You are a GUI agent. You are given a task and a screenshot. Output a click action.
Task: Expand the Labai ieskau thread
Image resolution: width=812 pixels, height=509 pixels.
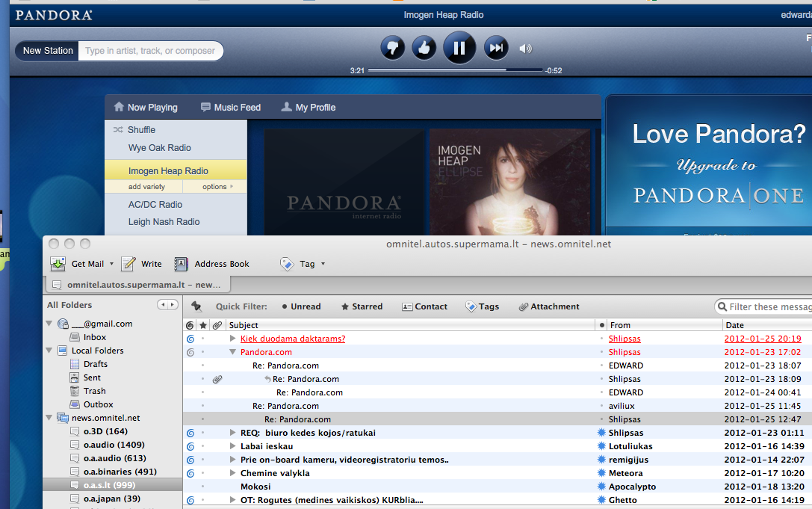click(232, 446)
